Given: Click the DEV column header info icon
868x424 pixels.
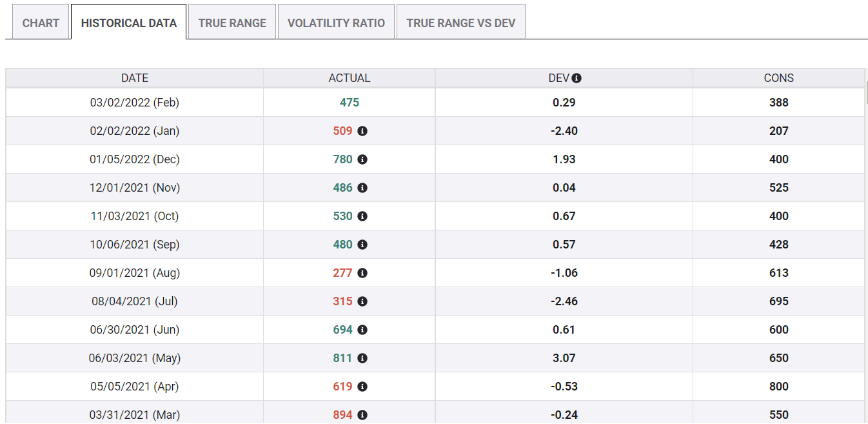Looking at the screenshot, I should tap(577, 78).
